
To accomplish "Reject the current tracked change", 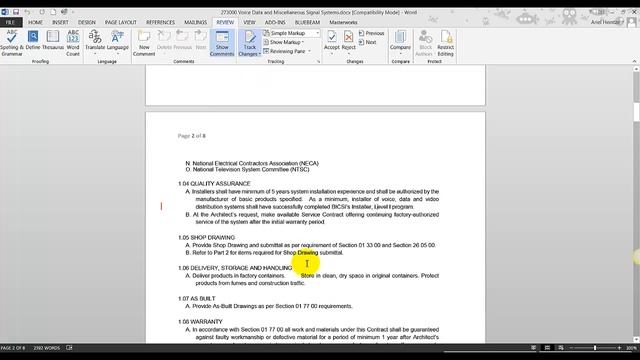I will coord(349,43).
